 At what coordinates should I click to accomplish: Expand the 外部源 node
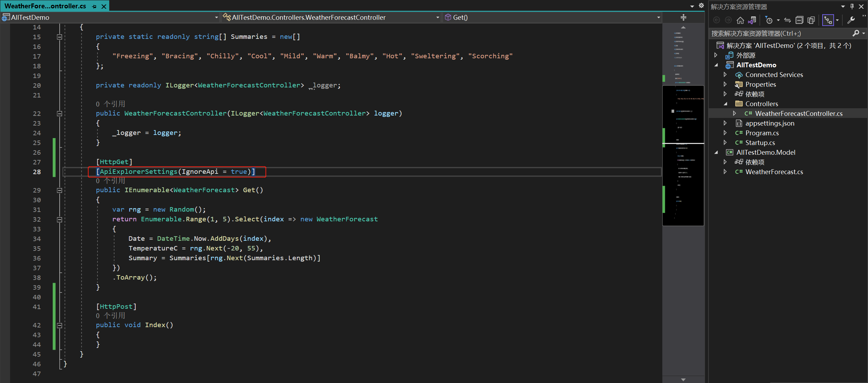[x=716, y=55]
